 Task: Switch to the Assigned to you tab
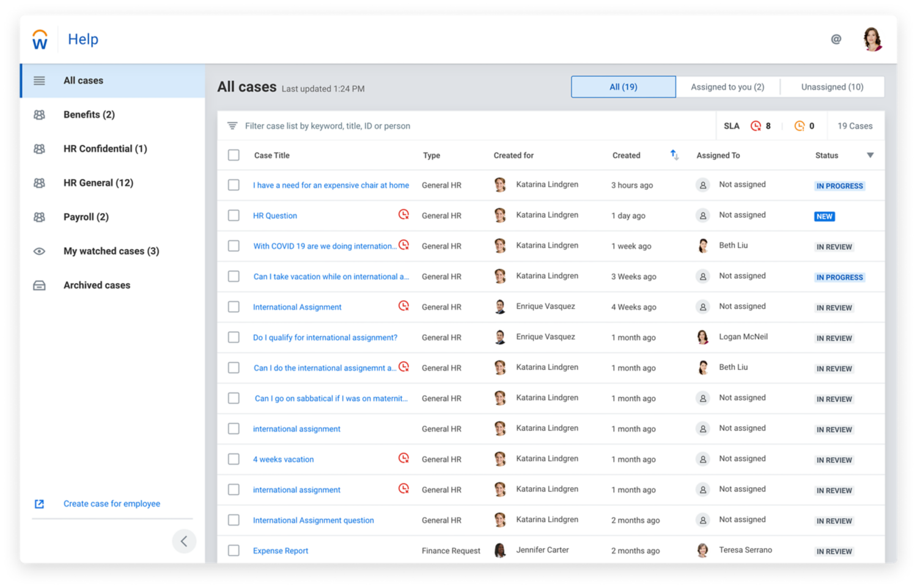(727, 86)
